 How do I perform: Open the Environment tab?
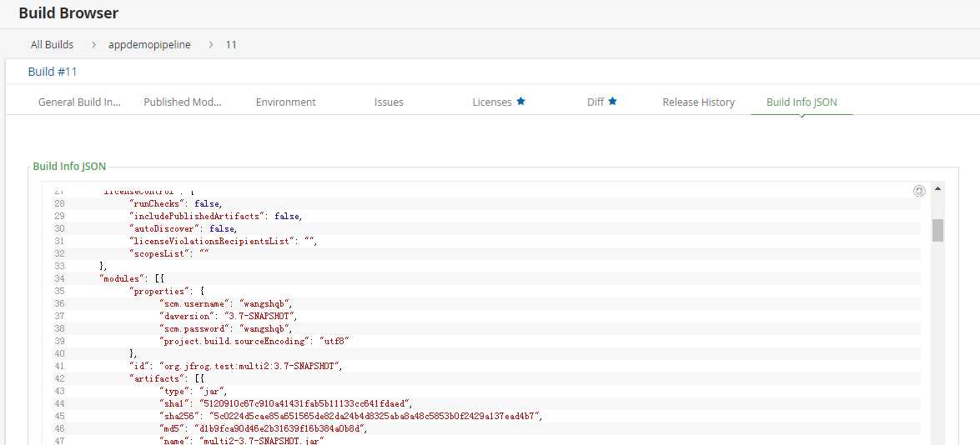(x=285, y=102)
